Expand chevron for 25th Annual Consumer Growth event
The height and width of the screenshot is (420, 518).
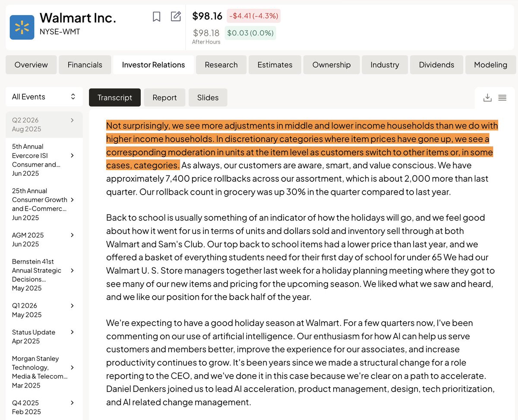72,199
